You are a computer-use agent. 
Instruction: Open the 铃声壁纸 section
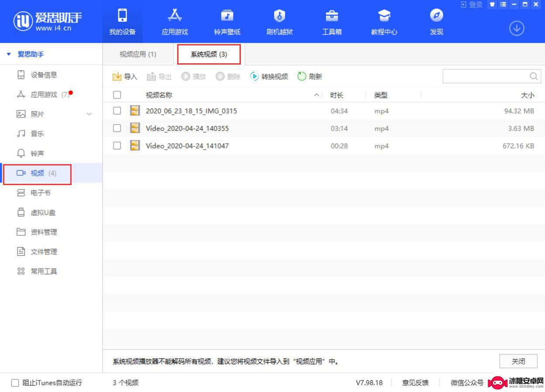pos(227,22)
